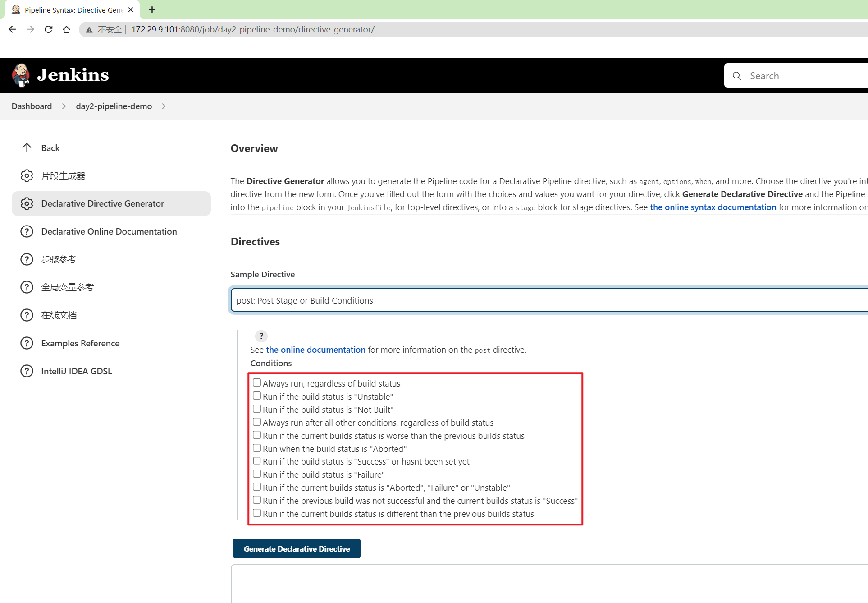Close the Pipeline Syntax tab

click(x=131, y=9)
